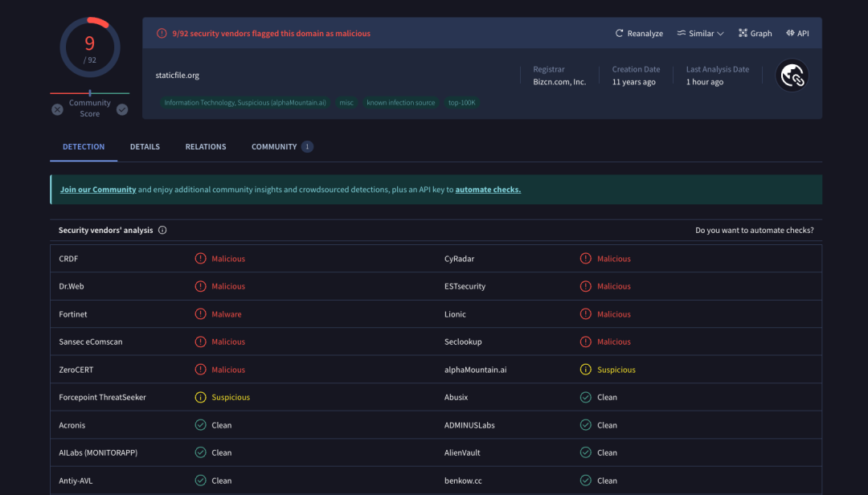Click the AILabs (MONITORAPP) vendor name
Image resolution: width=868 pixels, height=495 pixels.
pos(98,452)
